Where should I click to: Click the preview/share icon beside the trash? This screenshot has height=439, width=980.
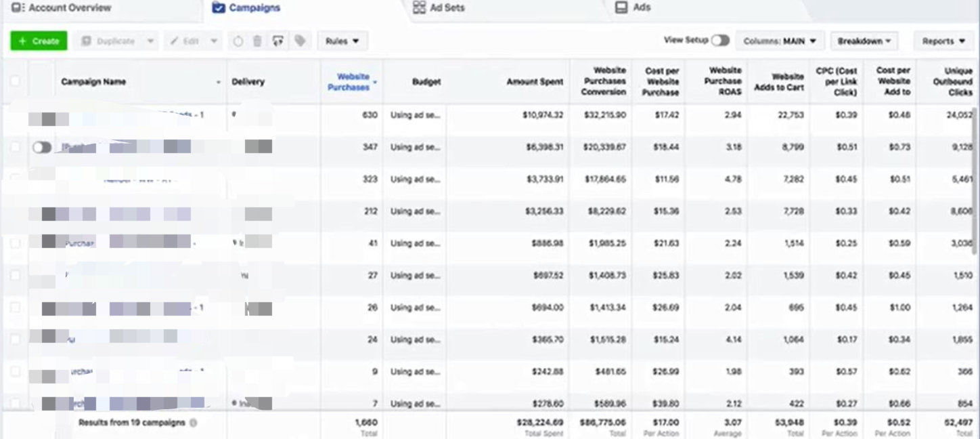tap(277, 41)
